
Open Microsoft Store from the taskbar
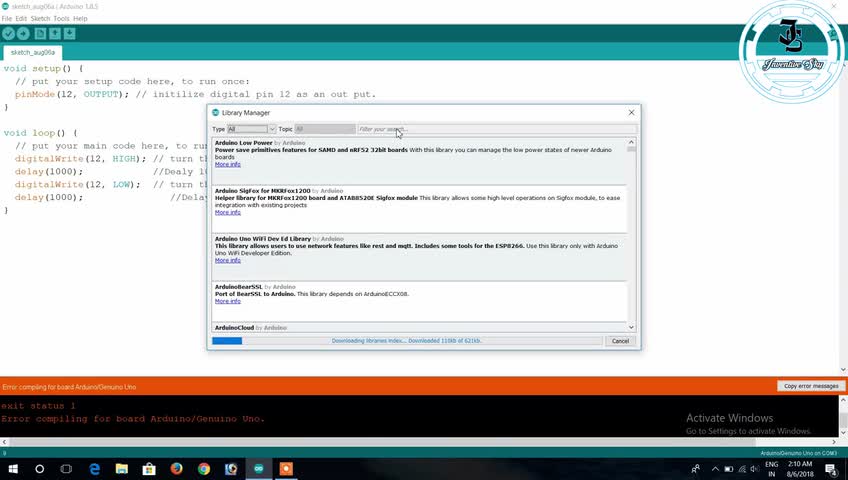(149, 469)
